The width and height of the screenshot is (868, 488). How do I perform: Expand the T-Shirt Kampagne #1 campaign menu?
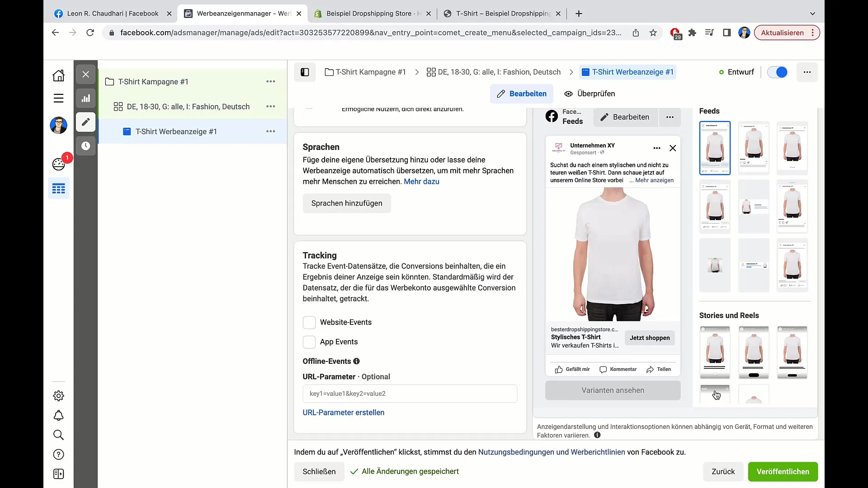pyautogui.click(x=271, y=82)
